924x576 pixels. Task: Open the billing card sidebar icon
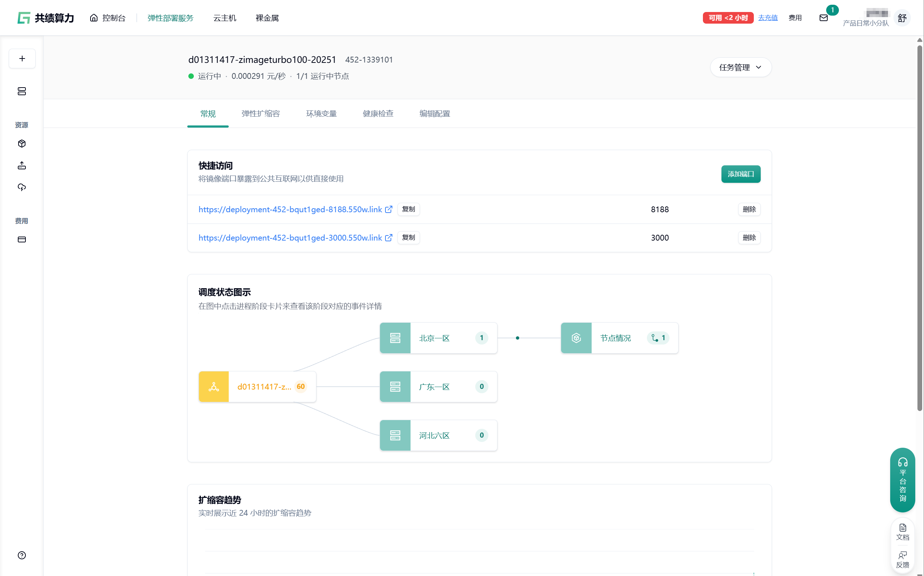tap(22, 239)
